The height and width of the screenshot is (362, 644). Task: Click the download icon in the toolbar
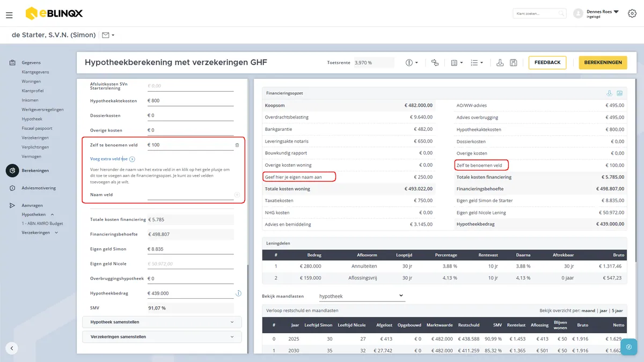pos(500,63)
